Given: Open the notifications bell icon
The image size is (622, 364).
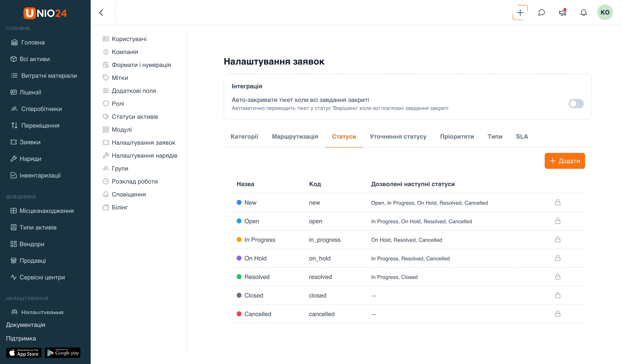Looking at the screenshot, I should [x=584, y=13].
